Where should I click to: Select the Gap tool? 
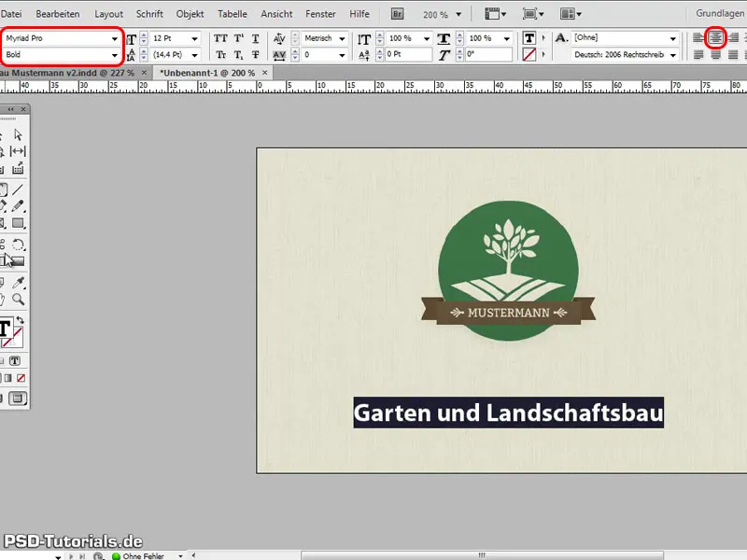18,151
